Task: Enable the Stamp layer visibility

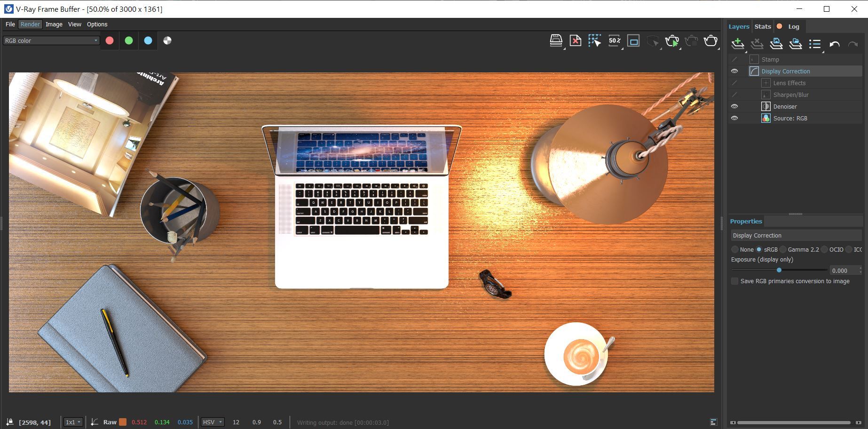Action: (734, 59)
